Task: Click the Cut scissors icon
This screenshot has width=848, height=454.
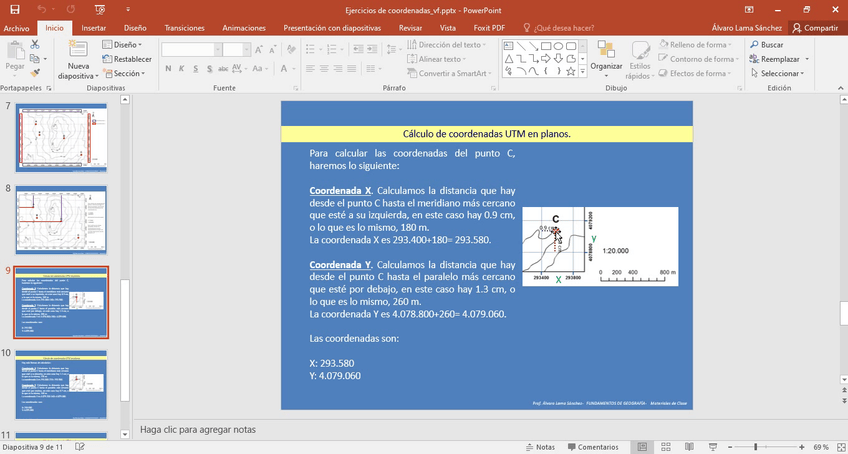Action: (x=35, y=45)
